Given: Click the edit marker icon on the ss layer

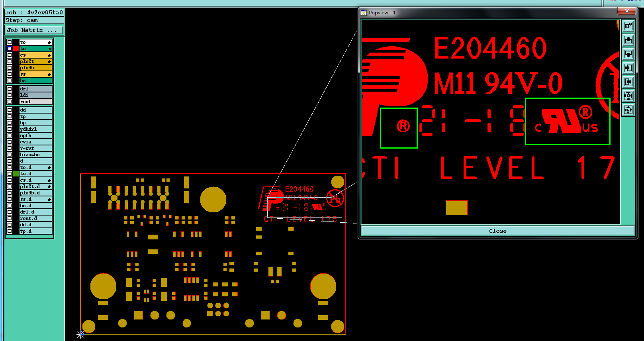Looking at the screenshot, I should coord(49,74).
